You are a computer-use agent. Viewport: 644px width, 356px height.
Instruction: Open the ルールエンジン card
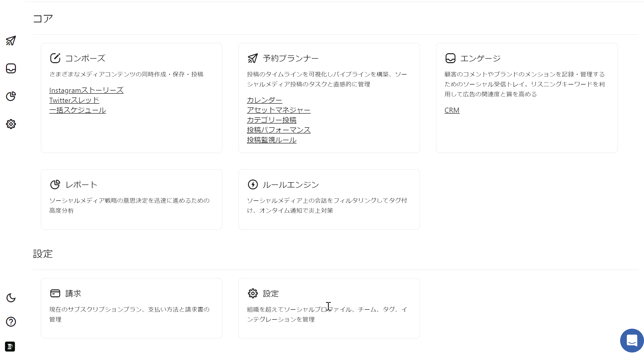(329, 199)
